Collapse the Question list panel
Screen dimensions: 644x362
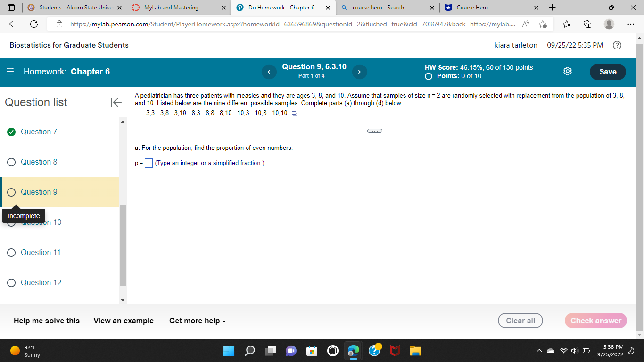coord(116,102)
